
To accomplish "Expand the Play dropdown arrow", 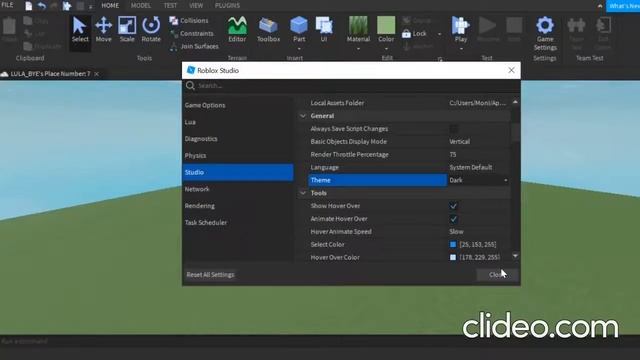I will pos(461,49).
